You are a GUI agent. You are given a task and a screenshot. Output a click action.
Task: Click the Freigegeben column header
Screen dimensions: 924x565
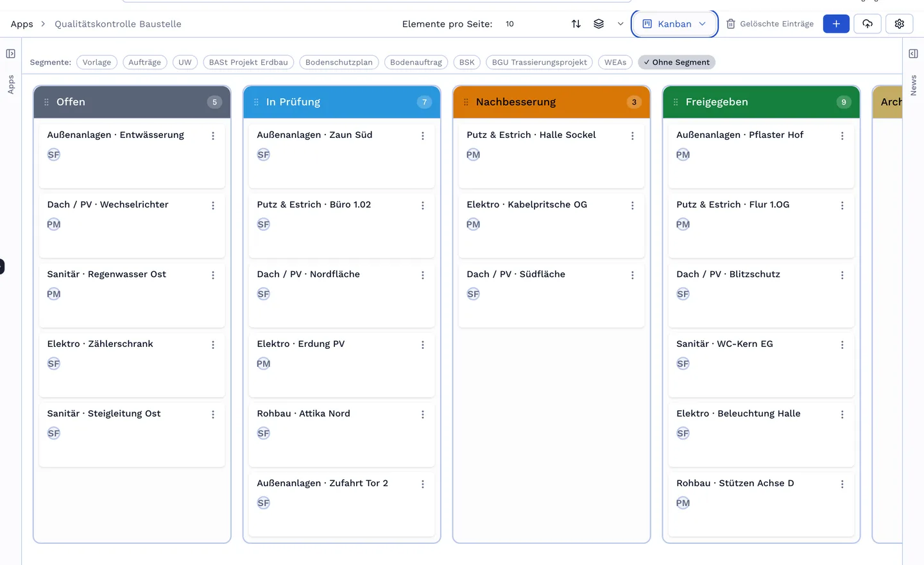coord(762,102)
